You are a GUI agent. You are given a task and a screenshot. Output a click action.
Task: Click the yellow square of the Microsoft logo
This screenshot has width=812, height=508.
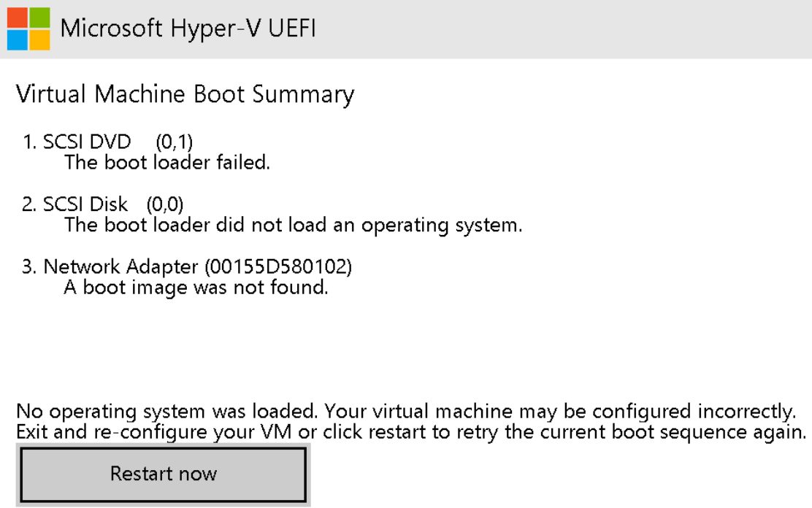click(x=40, y=39)
